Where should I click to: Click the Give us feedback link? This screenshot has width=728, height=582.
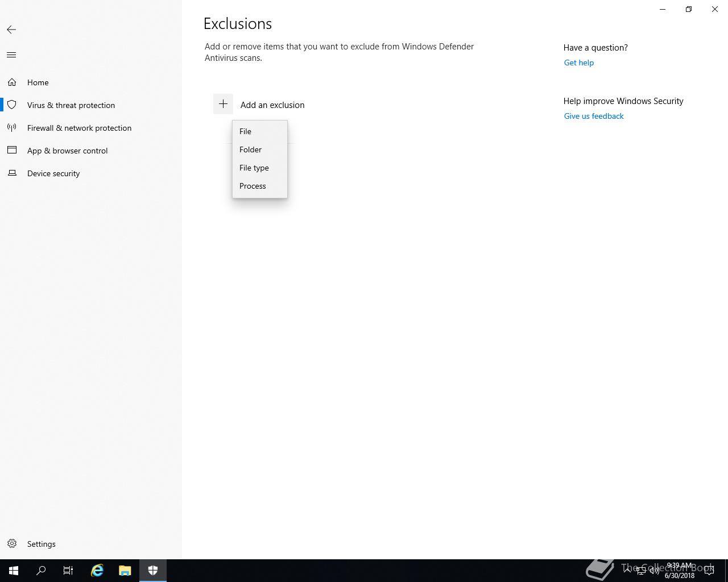(x=594, y=116)
